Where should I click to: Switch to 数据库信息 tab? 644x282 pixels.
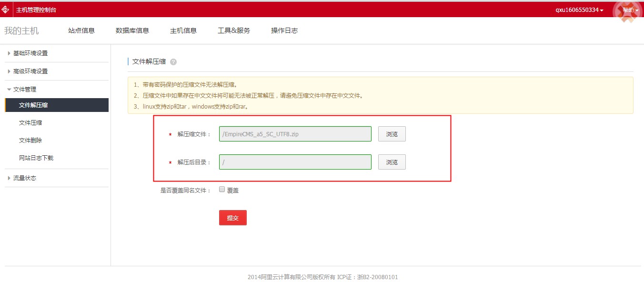(x=132, y=30)
